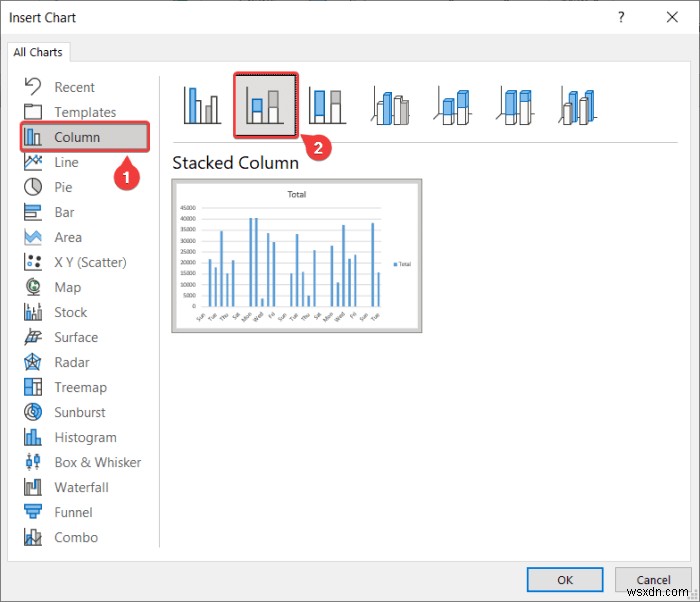Screen dimensions: 700x602
Task: Select the 3-D Clustered Column icon
Action: [390, 106]
